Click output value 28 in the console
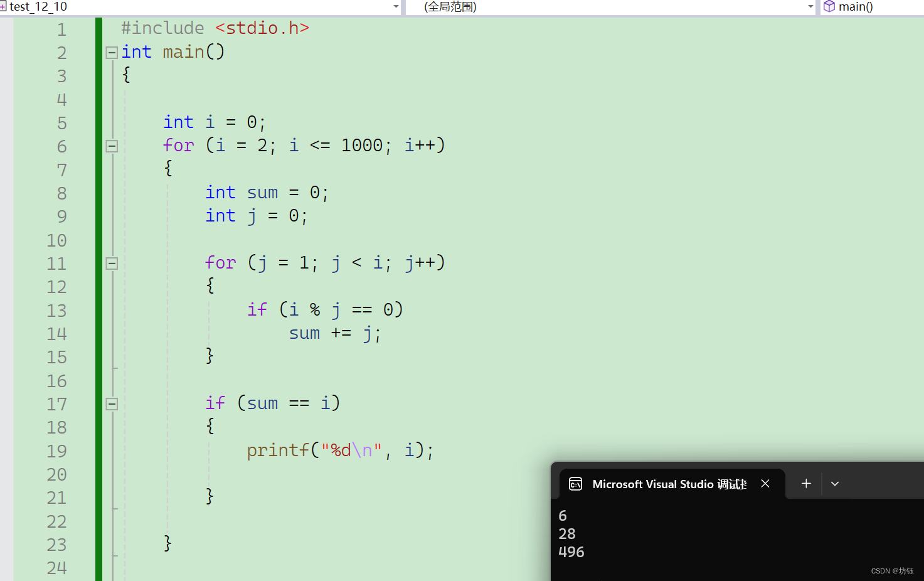Viewport: 924px width, 581px height. point(567,534)
